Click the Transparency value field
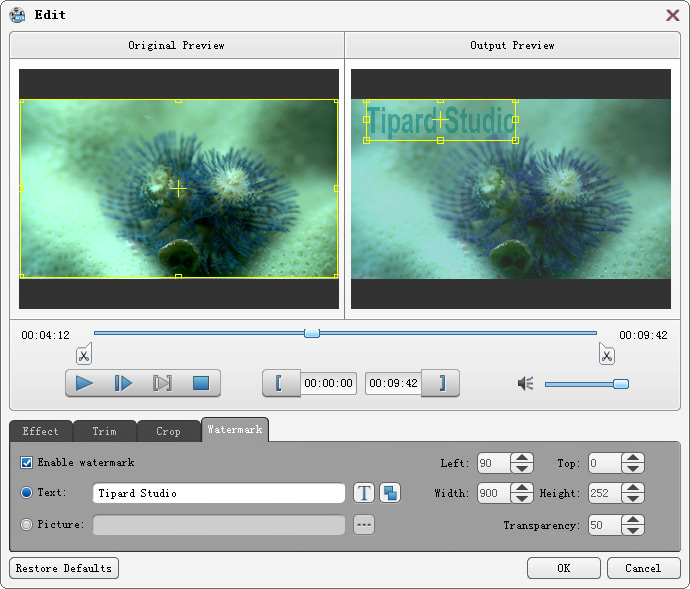 (605, 525)
